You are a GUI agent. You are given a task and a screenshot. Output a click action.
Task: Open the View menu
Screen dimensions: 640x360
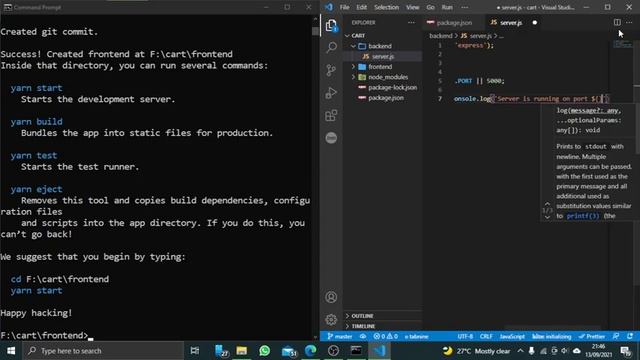click(x=412, y=7)
